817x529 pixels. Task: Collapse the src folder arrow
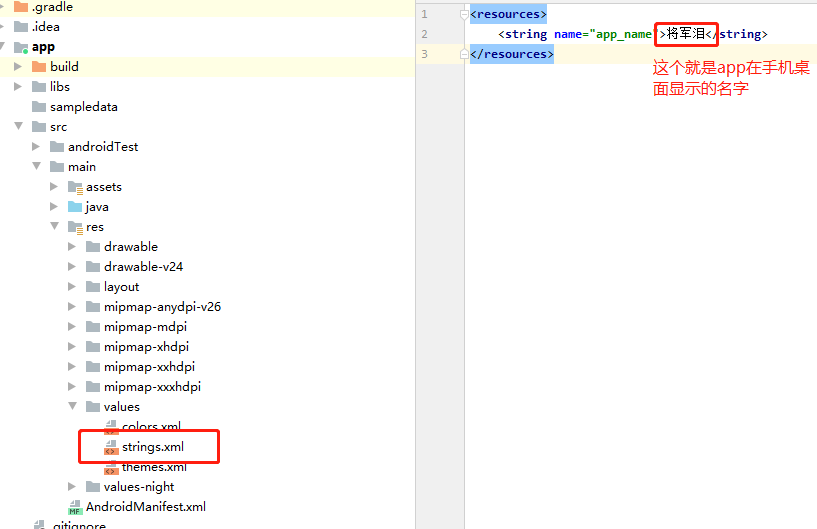pyautogui.click(x=19, y=126)
